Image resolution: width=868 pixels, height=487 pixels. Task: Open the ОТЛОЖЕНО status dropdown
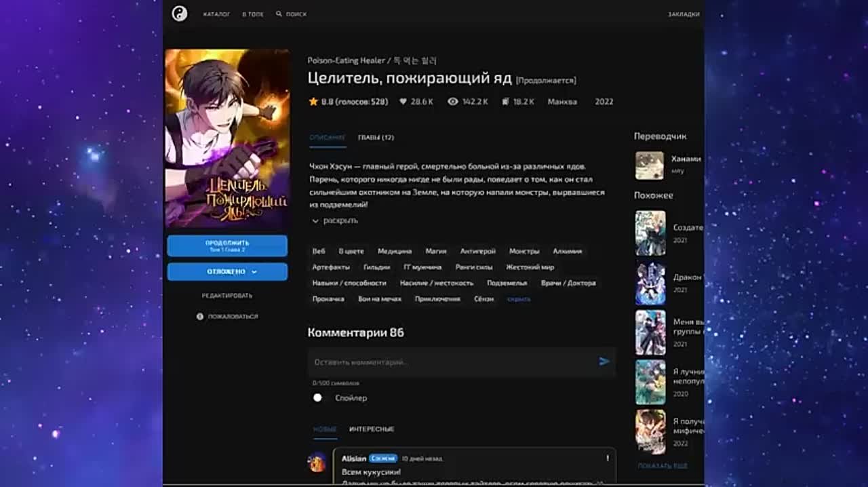pyautogui.click(x=227, y=272)
